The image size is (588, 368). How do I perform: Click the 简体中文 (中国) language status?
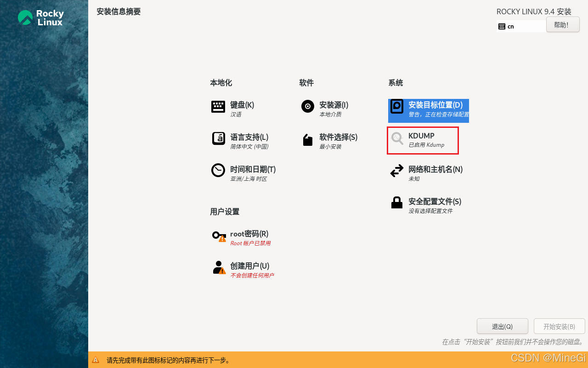[249, 147]
